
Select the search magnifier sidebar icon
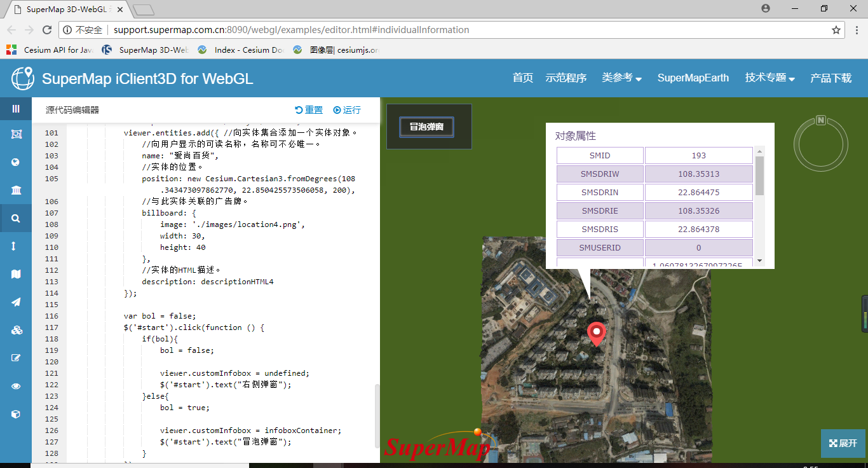click(16, 218)
